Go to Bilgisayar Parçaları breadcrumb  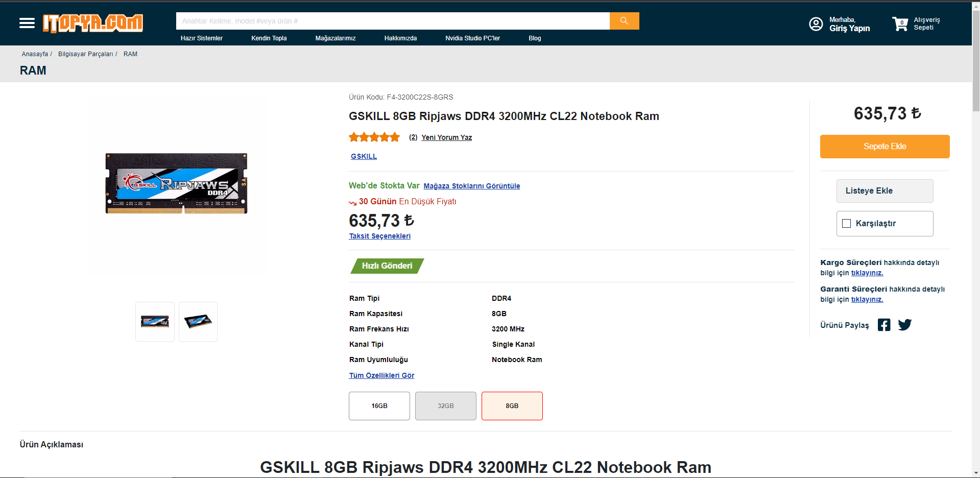point(86,54)
